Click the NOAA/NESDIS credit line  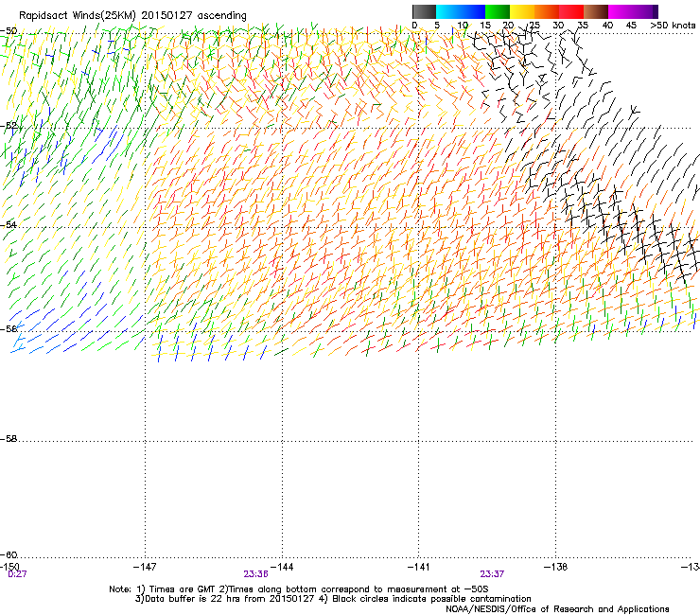[557, 609]
